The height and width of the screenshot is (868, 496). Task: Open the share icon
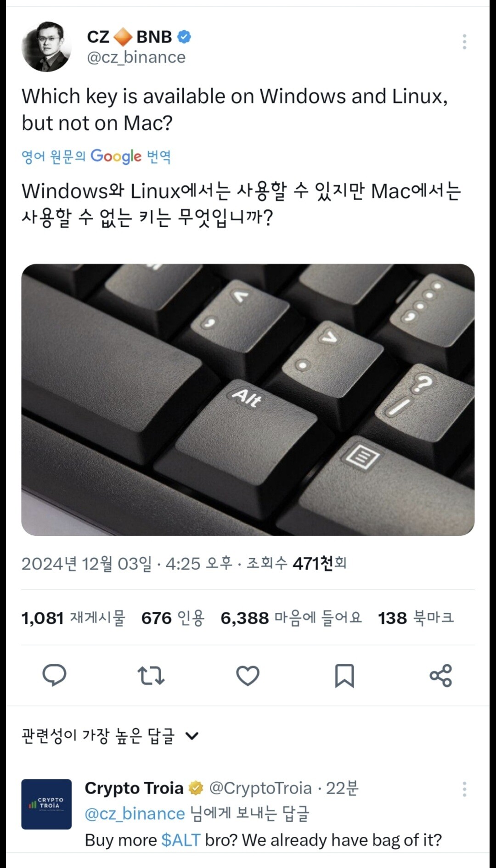pos(441,676)
